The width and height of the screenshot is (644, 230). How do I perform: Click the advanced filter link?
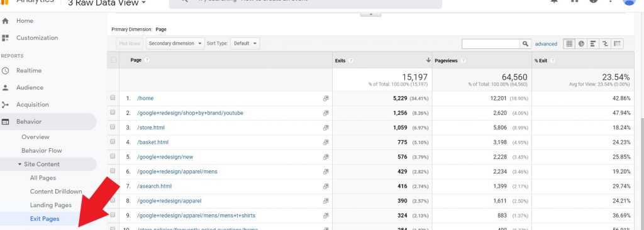[x=547, y=44]
